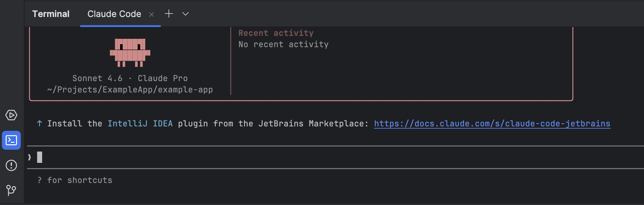Expand the terminal tabs dropdown chevron
Screen dimensions: 644x205
[186, 14]
